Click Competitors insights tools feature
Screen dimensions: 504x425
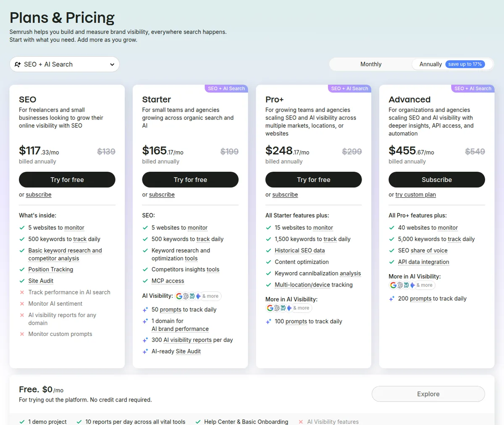(185, 270)
